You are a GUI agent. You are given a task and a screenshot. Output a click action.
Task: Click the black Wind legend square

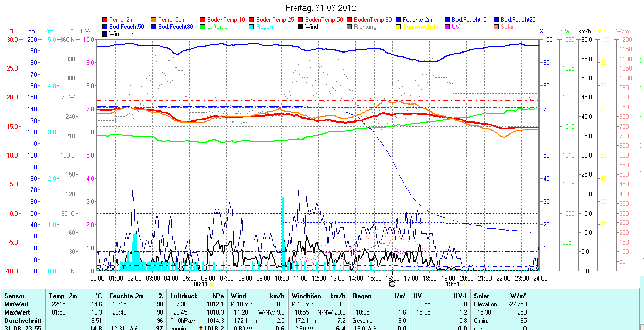pos(301,27)
